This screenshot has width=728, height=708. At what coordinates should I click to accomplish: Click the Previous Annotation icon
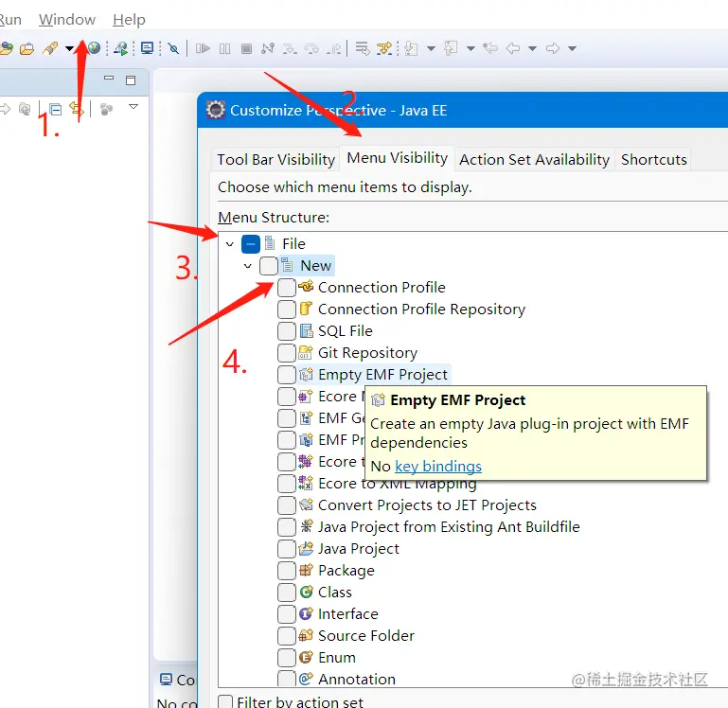(x=451, y=48)
